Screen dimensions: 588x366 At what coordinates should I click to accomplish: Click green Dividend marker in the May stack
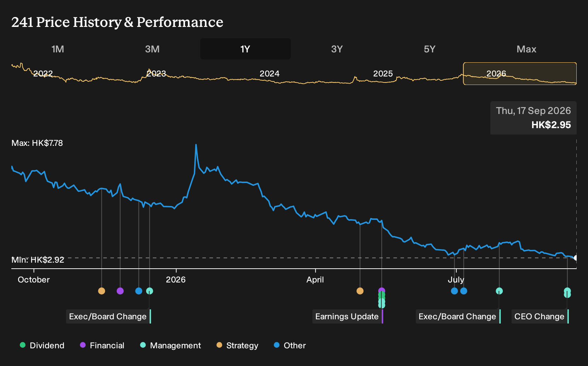coord(381,295)
